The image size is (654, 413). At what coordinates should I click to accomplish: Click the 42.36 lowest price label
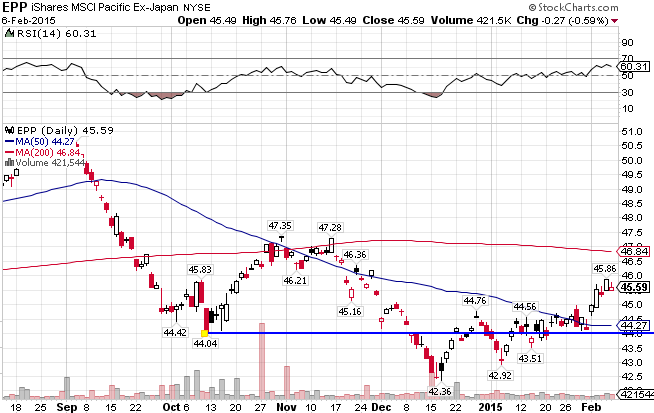coord(440,391)
